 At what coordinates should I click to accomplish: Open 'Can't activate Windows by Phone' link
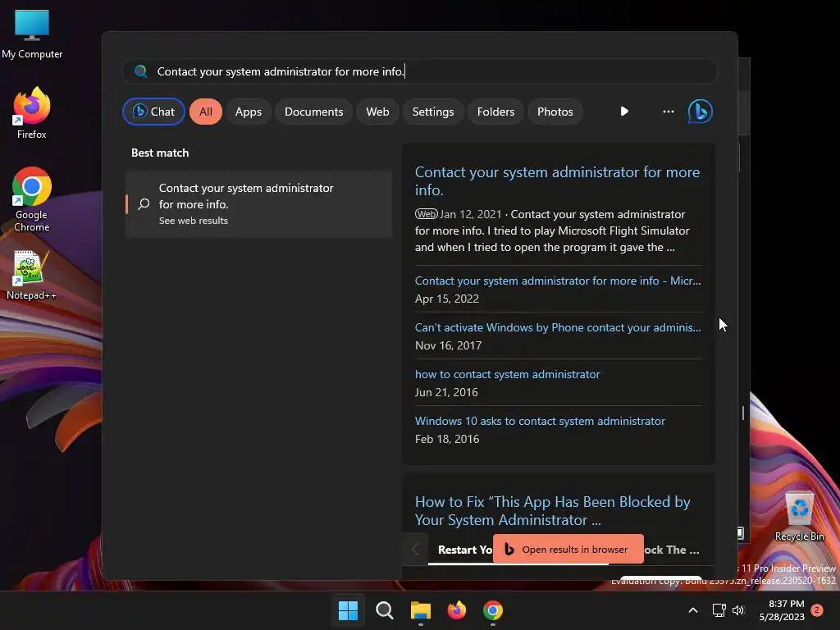[558, 327]
